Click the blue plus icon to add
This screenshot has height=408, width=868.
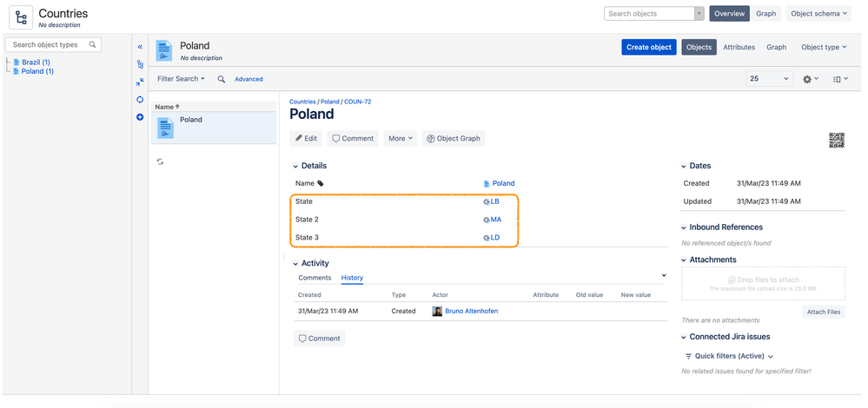[x=140, y=117]
